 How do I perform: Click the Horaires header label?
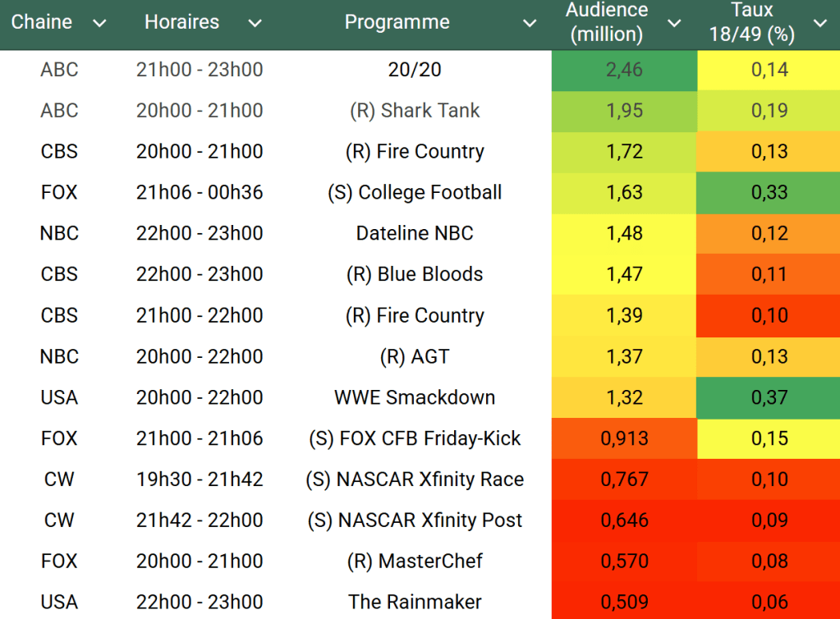pyautogui.click(x=181, y=22)
